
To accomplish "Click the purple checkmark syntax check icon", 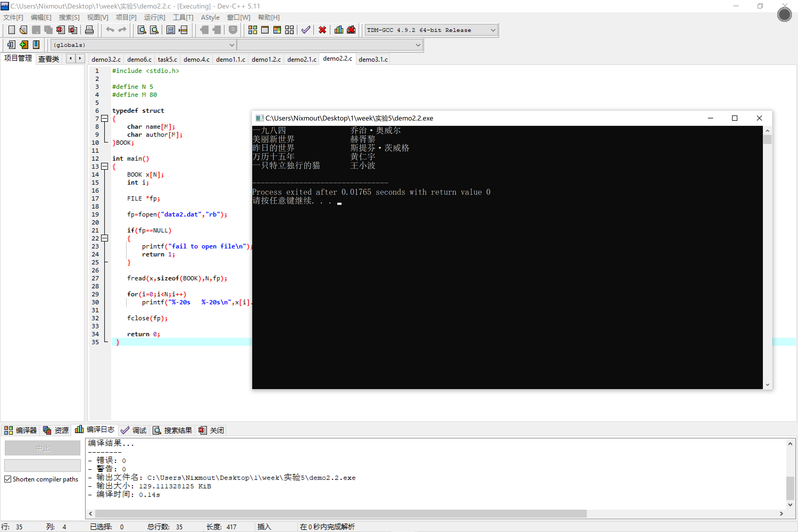I will 306,30.
